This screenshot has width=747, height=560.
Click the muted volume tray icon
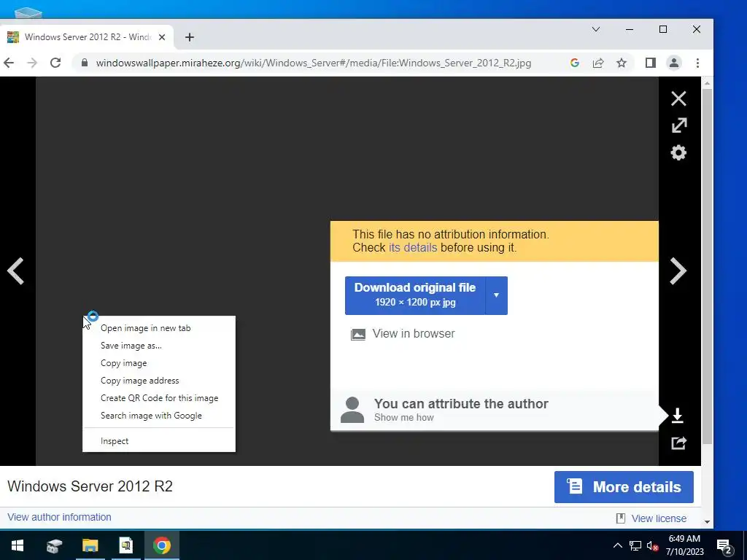pyautogui.click(x=653, y=545)
